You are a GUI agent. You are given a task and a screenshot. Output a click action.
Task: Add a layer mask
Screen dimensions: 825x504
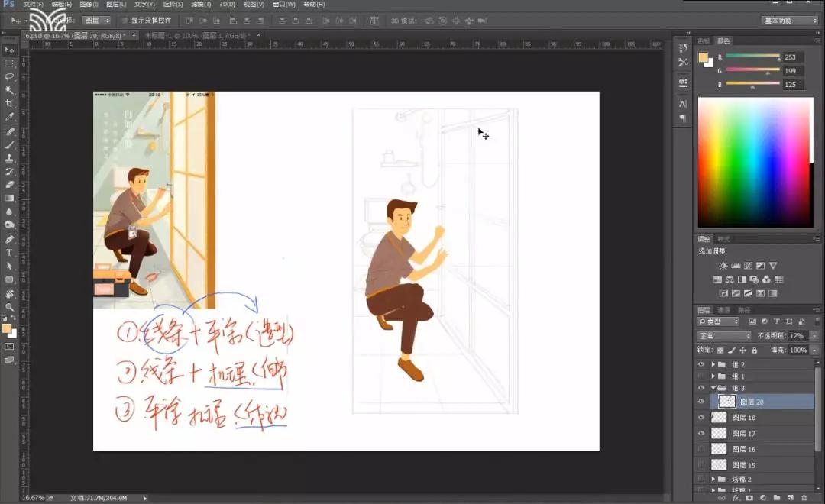(x=749, y=498)
